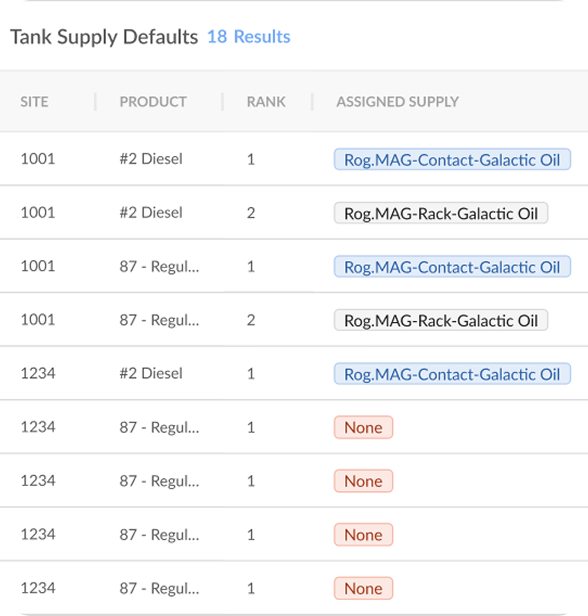Select site 1001 in #2 Diesel rank 1 row
Screen dimensions: 588x616
pyautogui.click(x=38, y=159)
